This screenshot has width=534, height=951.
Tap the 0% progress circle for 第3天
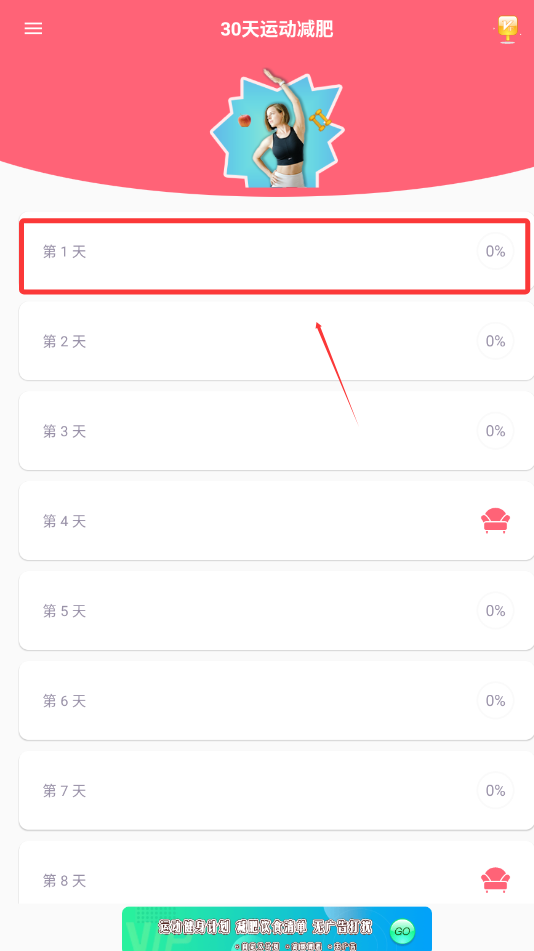pyautogui.click(x=495, y=431)
